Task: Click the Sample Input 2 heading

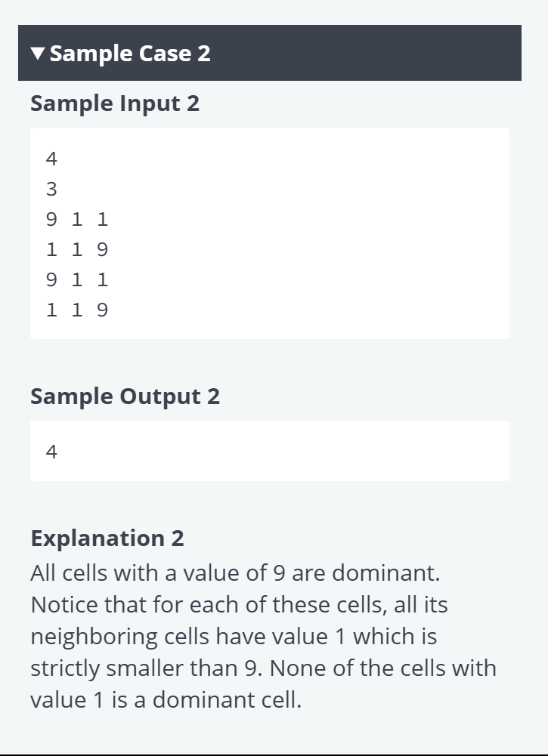Action: pyautogui.click(x=115, y=103)
